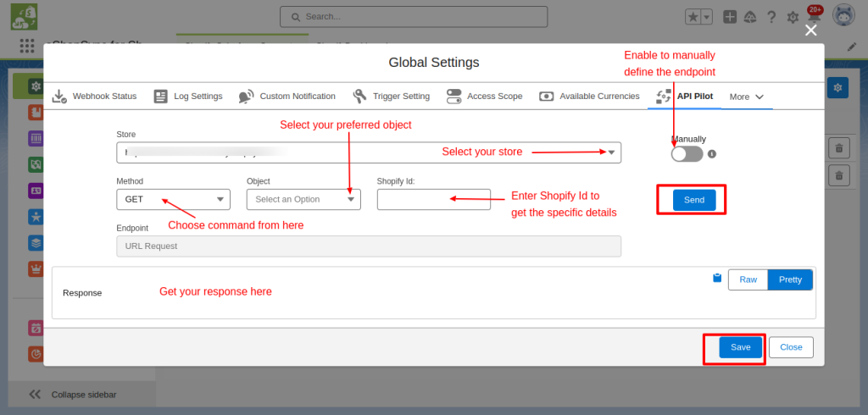Viewport: 868px width, 415px height.
Task: Switch to Webhook Status tab
Action: (x=94, y=97)
